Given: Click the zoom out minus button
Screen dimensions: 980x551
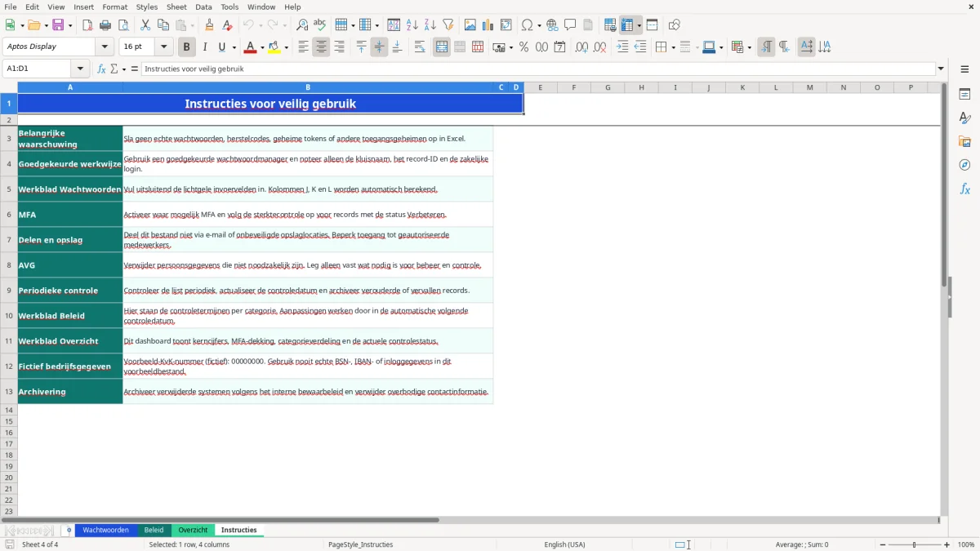Looking at the screenshot, I should [883, 544].
